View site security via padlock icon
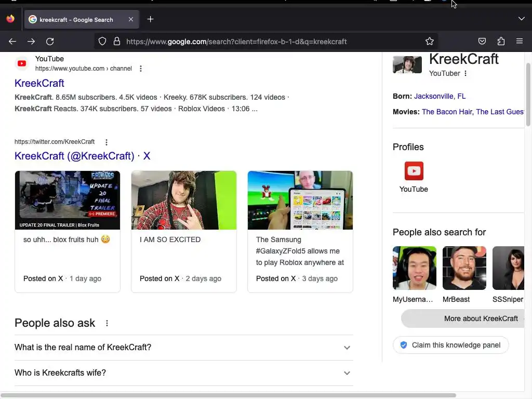The width and height of the screenshot is (532, 399). click(x=117, y=42)
